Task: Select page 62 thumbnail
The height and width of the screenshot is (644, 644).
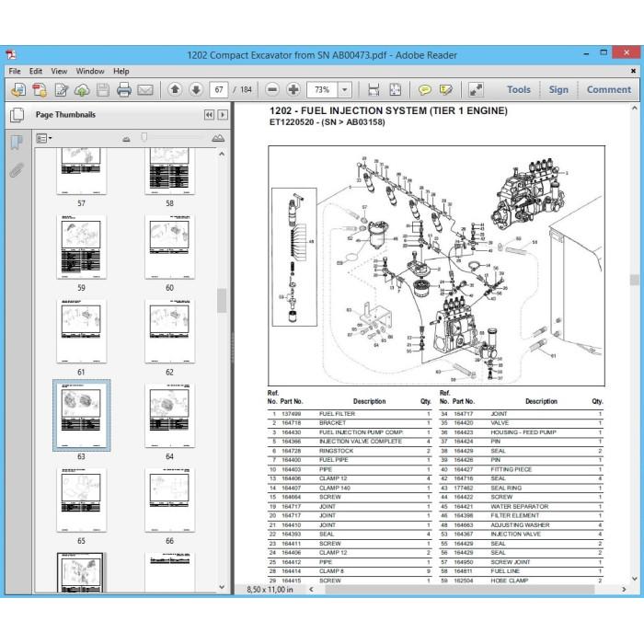Action: point(169,331)
